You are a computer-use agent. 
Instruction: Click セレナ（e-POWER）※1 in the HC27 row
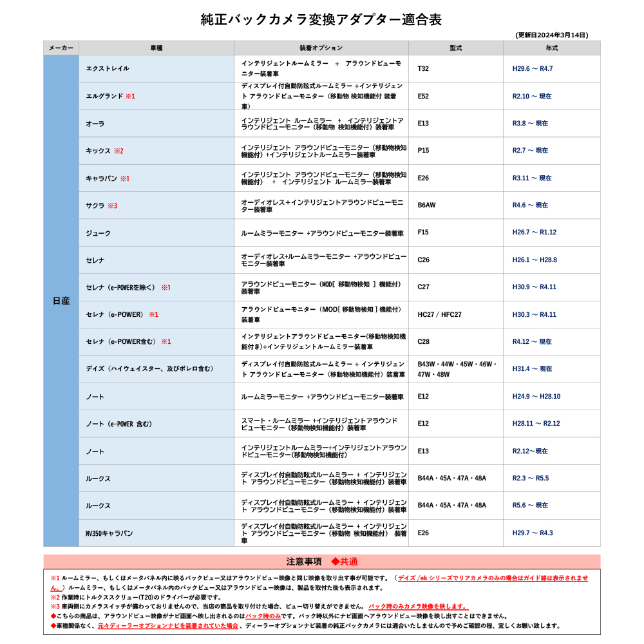point(122,314)
